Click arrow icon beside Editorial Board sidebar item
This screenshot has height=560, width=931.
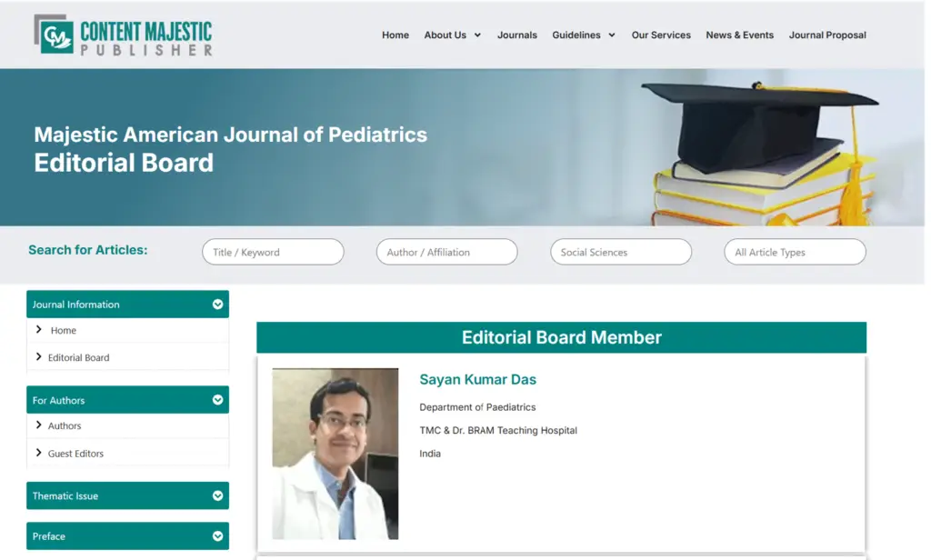(38, 357)
